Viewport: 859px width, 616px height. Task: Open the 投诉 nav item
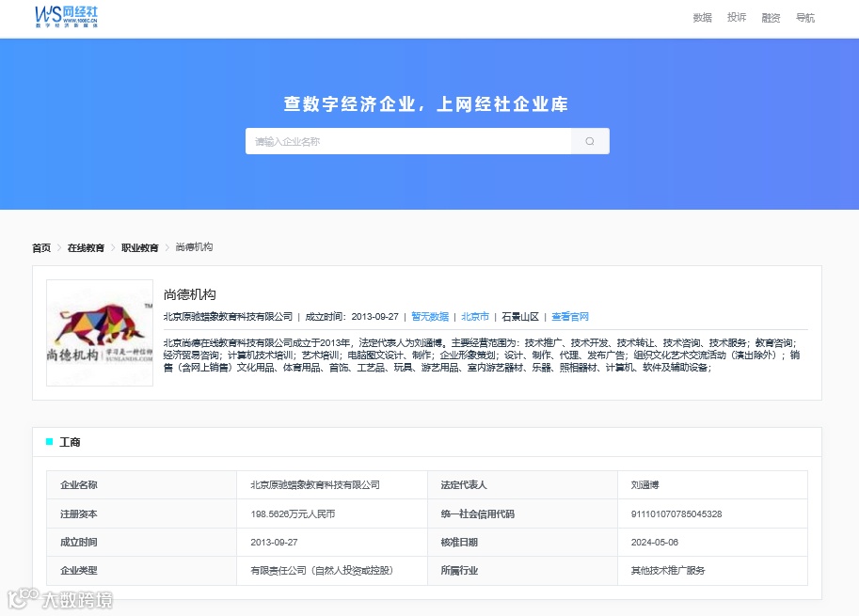coord(737,18)
